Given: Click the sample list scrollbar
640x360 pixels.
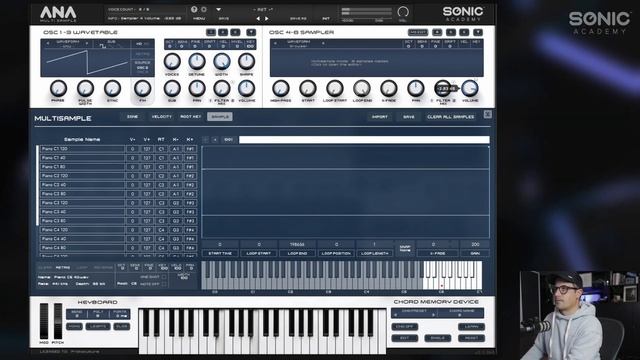Looking at the screenshot, I should click(x=38, y=186).
